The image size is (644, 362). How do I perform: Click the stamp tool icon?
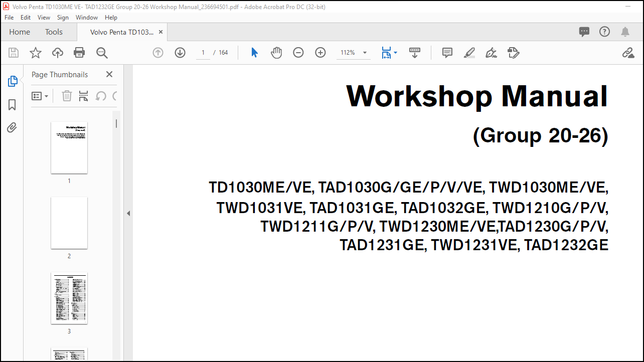click(513, 53)
